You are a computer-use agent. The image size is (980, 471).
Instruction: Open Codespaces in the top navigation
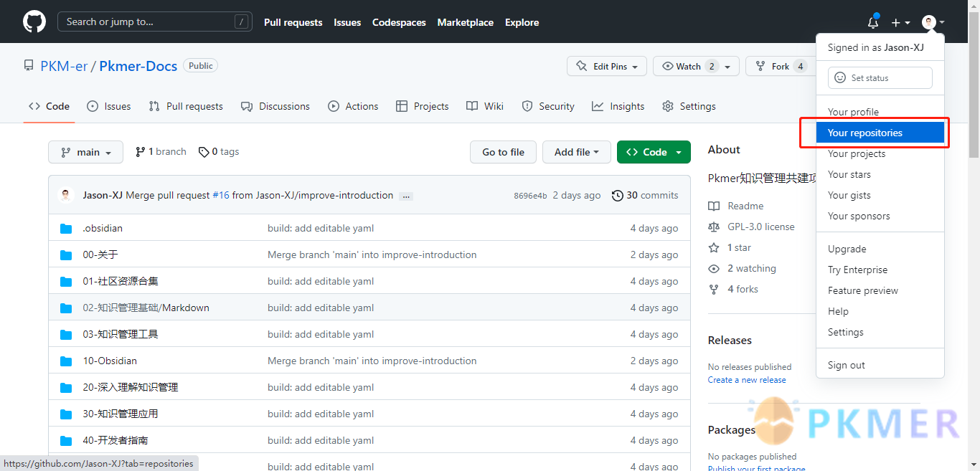click(x=399, y=22)
